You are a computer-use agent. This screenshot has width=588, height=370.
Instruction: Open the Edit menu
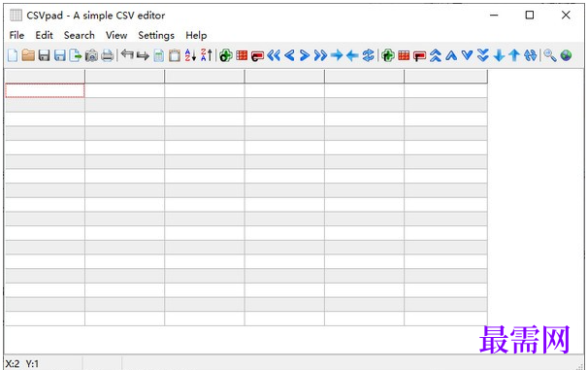click(x=44, y=35)
